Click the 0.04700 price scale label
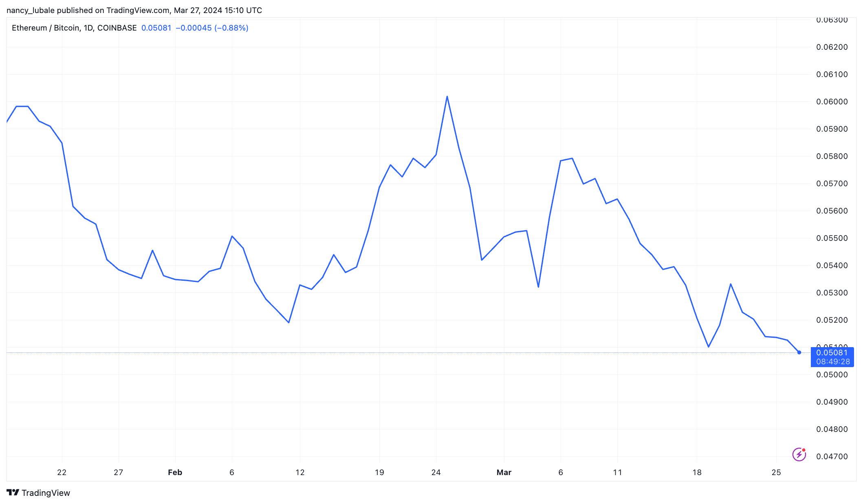Screen dimensions: 863x504 click(x=832, y=456)
